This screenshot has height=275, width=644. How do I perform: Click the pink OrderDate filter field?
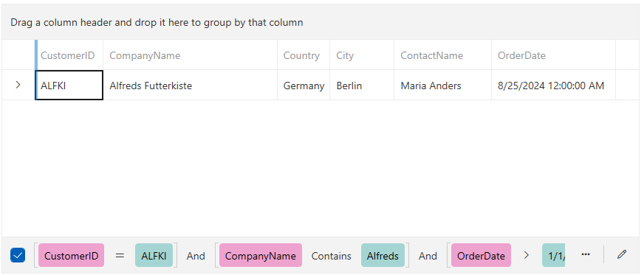coord(481,255)
